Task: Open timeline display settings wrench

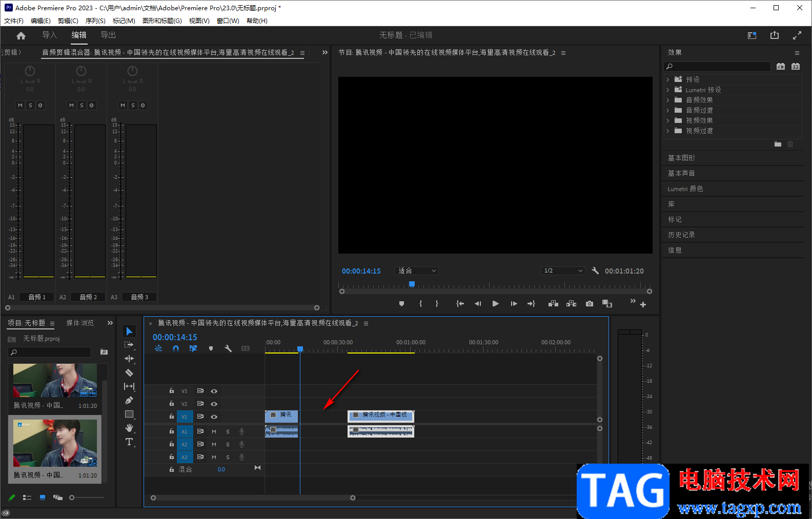Action: (x=228, y=348)
